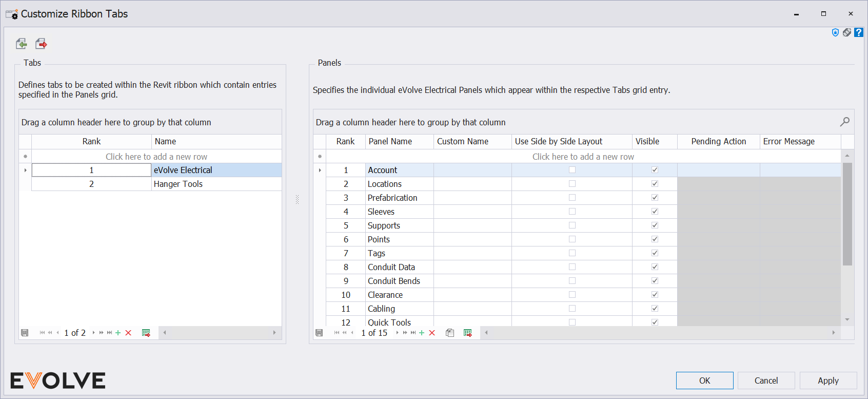This screenshot has width=868, height=399.
Task: Confirm changes with OK button
Action: tap(704, 381)
